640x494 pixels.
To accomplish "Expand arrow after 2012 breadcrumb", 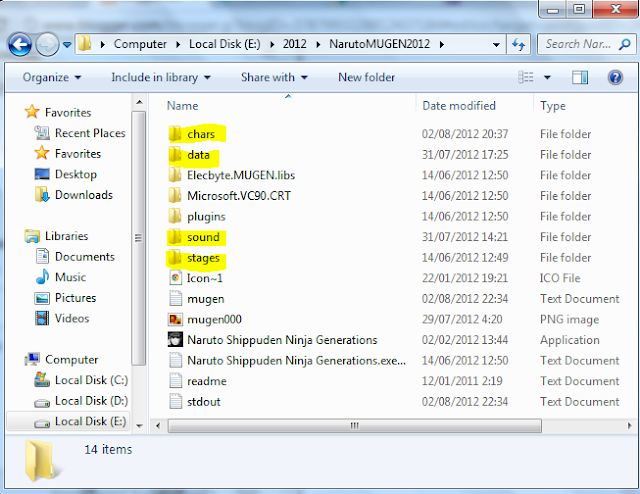I will coord(318,44).
